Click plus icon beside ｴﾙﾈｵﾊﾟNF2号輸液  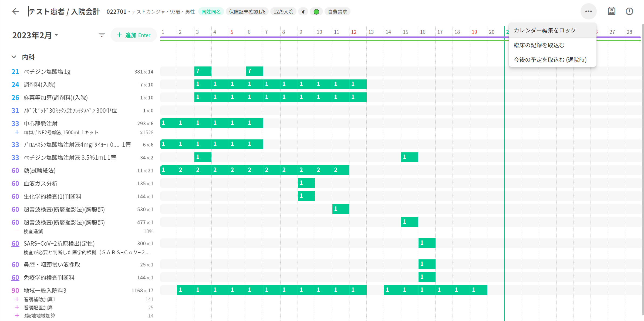tap(17, 132)
